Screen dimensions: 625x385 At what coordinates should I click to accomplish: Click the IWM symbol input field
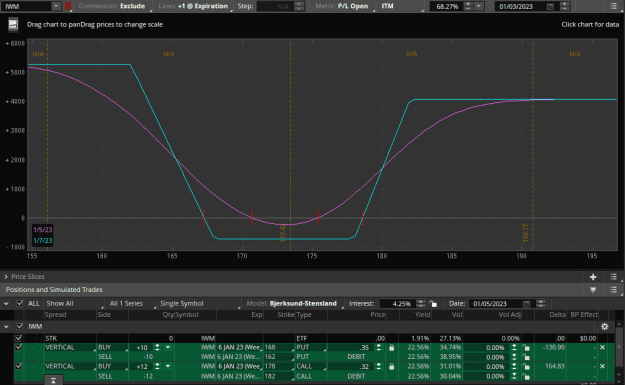[27, 6]
